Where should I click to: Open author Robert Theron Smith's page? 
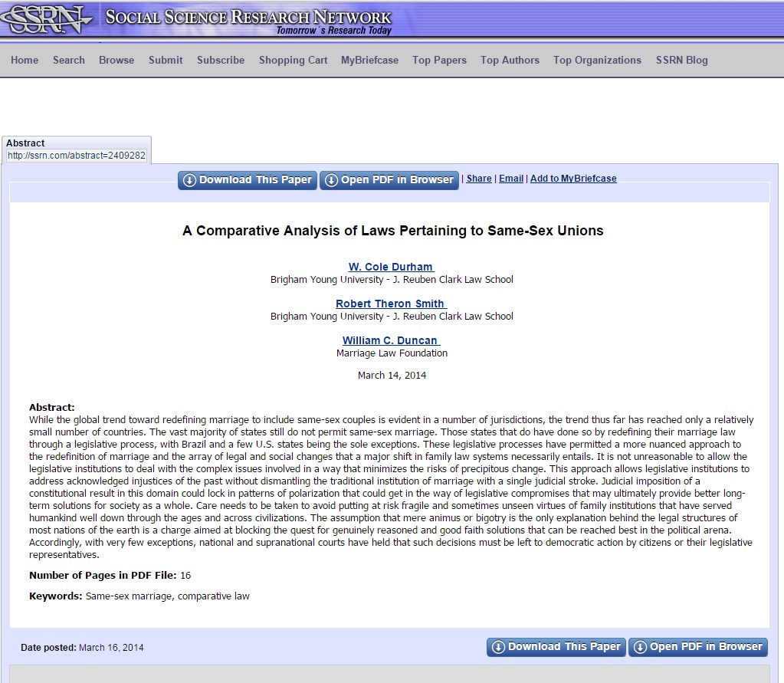[x=391, y=304]
